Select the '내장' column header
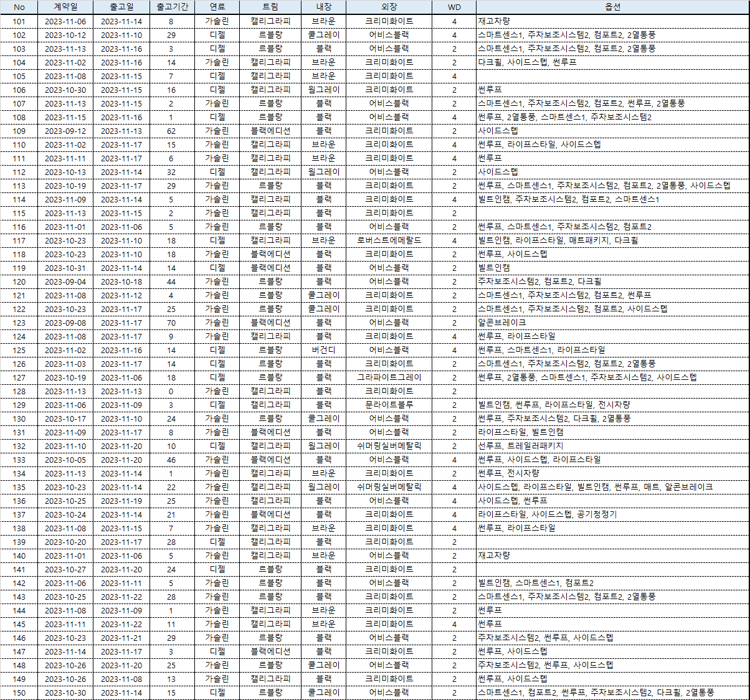750x700 pixels. [324, 7]
